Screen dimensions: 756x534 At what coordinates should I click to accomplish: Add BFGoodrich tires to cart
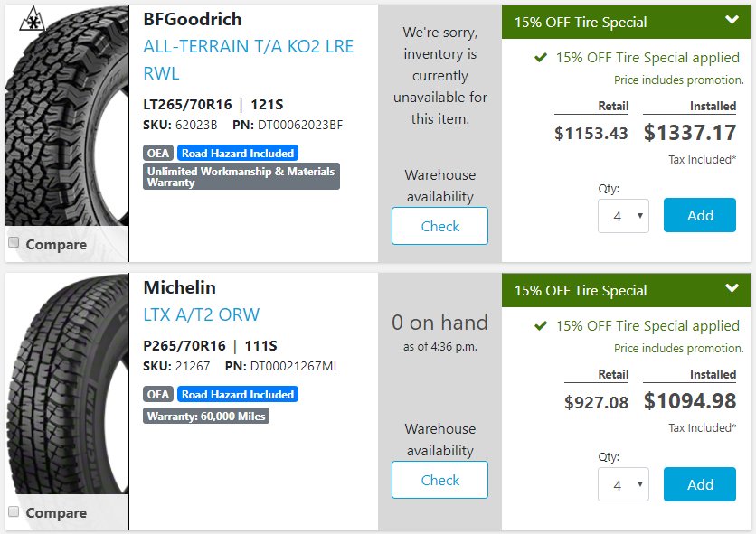coord(700,215)
